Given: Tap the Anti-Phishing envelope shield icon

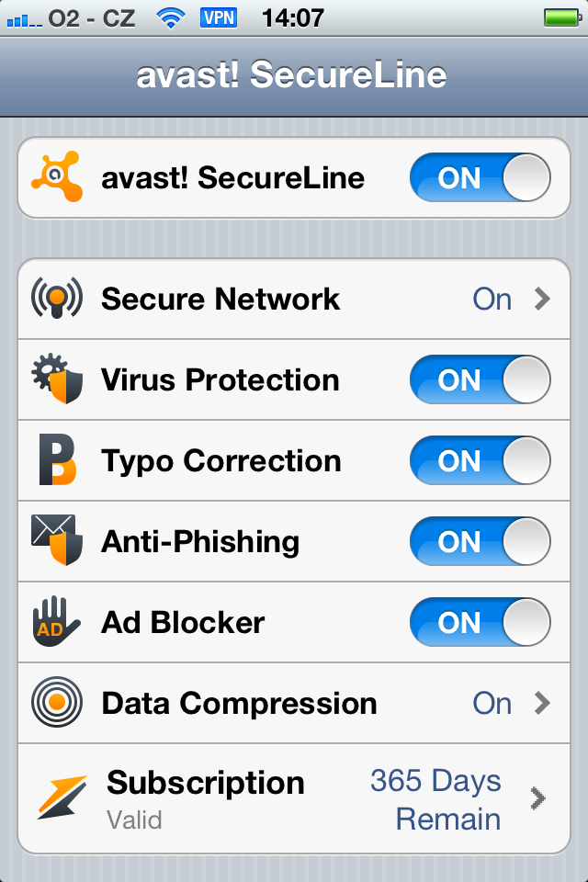Looking at the screenshot, I should point(57,540).
